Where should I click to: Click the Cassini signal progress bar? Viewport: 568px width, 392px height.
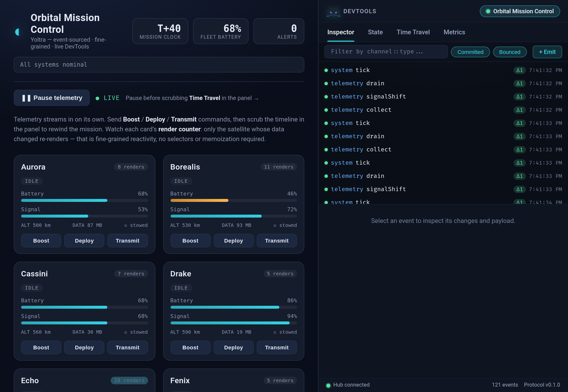pos(84,323)
